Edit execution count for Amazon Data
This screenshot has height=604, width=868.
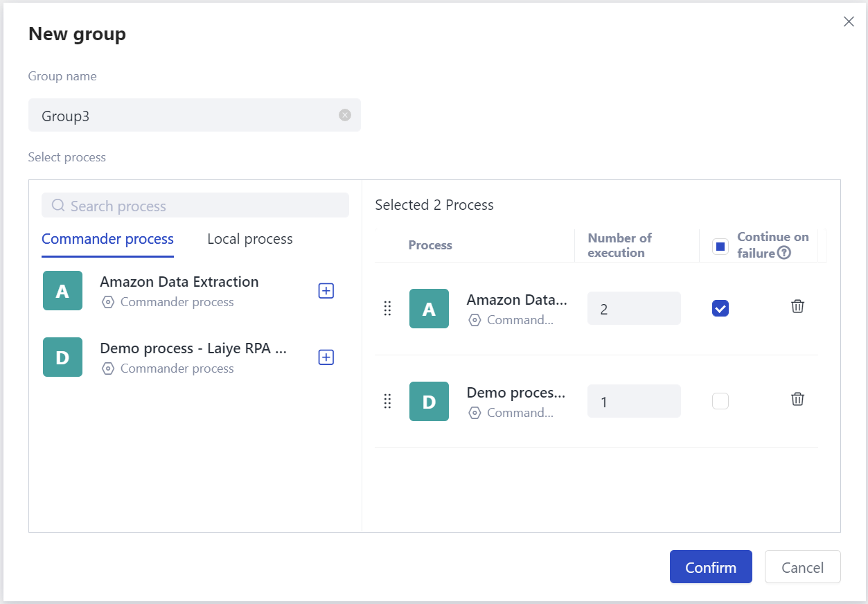(x=633, y=309)
